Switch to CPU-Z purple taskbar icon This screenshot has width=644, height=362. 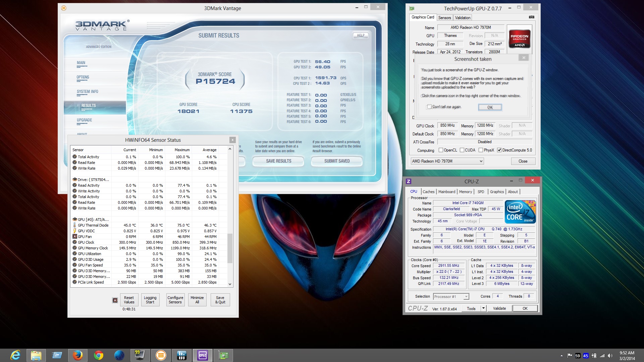[x=203, y=355]
